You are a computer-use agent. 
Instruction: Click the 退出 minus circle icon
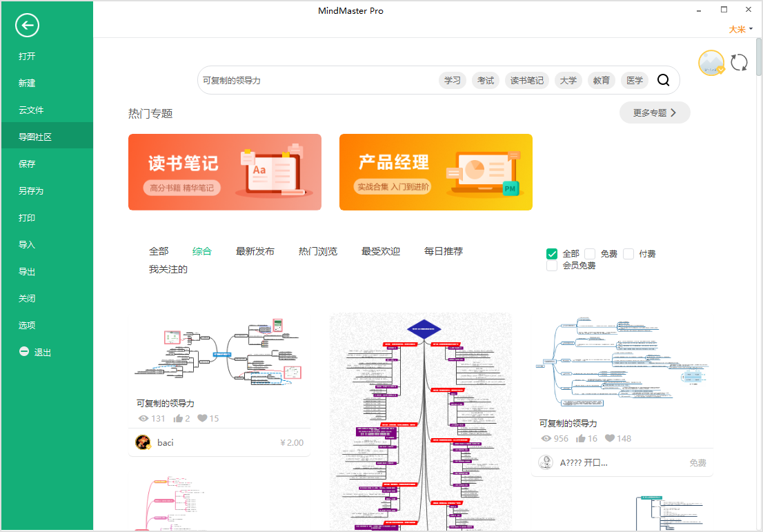[24, 351]
